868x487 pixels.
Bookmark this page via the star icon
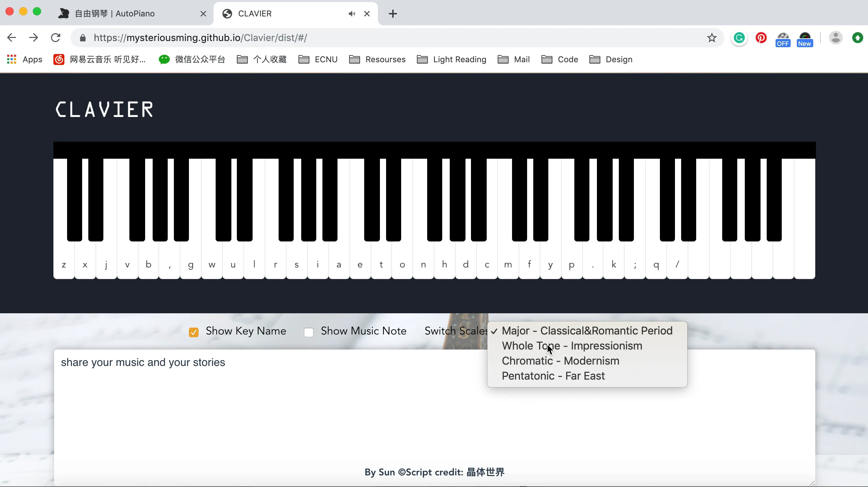[x=712, y=38]
